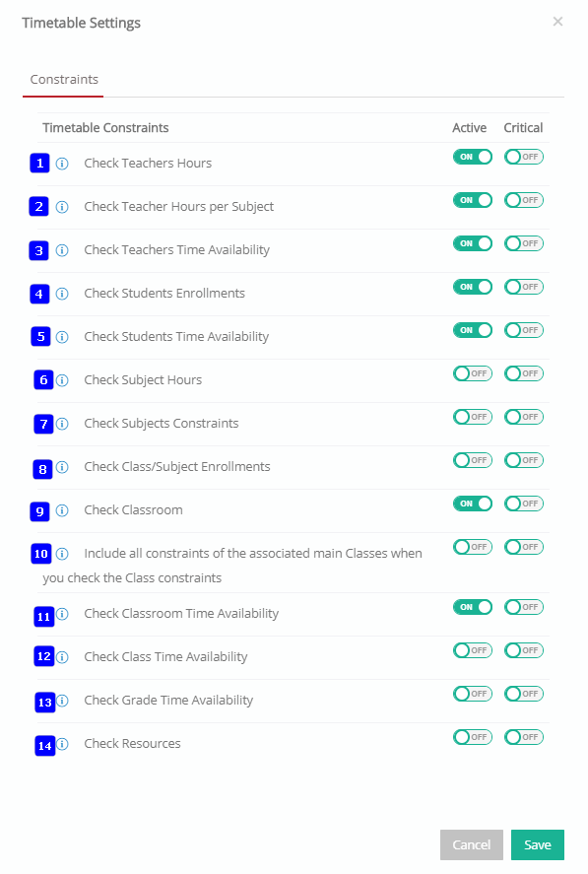
Task: Click blue number 10 badge
Action: pyautogui.click(x=41, y=554)
